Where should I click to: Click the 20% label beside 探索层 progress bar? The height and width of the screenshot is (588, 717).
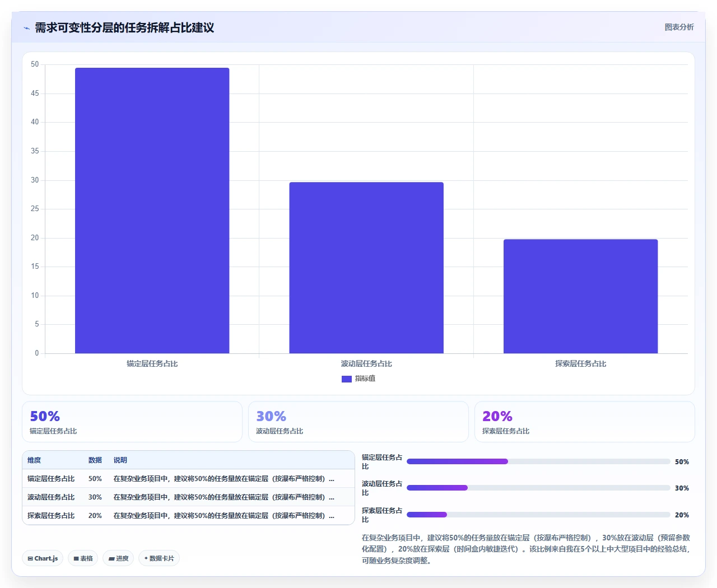click(x=682, y=515)
